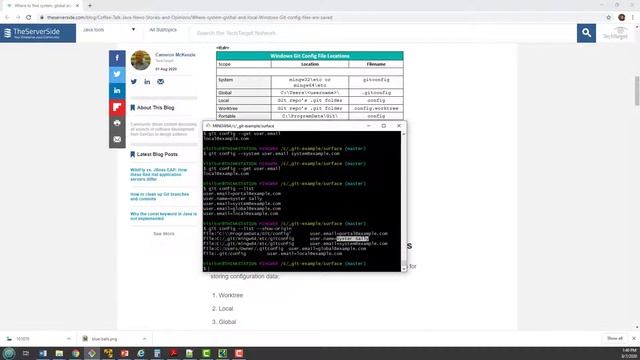Click the Latest Blog Posts heading

[x=157, y=154]
